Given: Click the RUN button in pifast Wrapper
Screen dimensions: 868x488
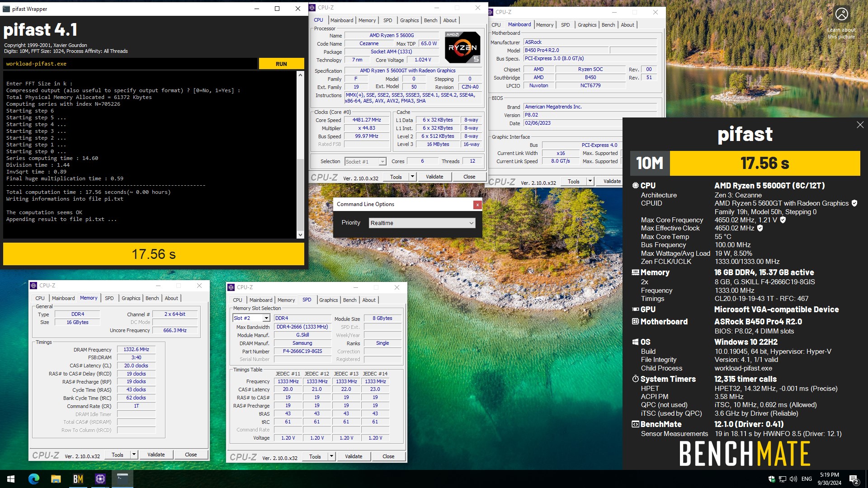Looking at the screenshot, I should (281, 64).
